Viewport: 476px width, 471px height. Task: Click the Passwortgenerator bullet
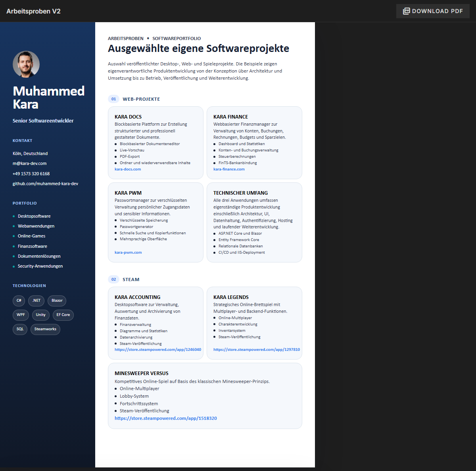point(136,227)
